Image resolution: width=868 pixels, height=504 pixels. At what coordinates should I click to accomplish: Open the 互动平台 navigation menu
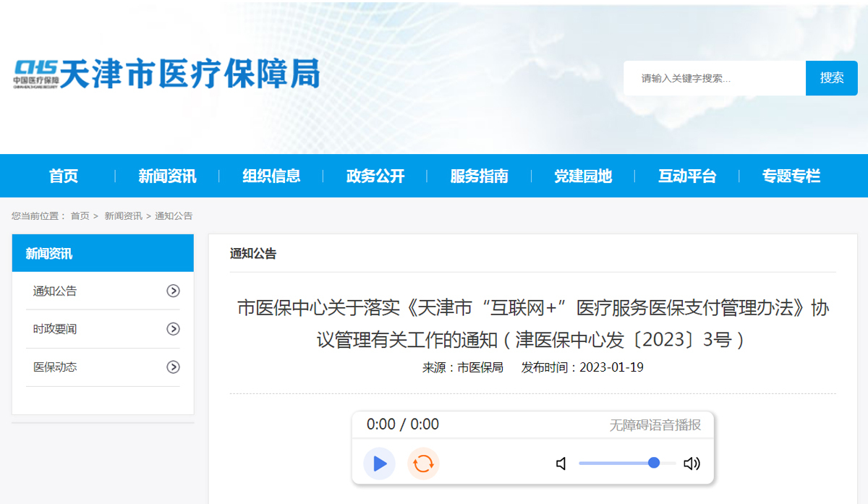pyautogui.click(x=687, y=176)
